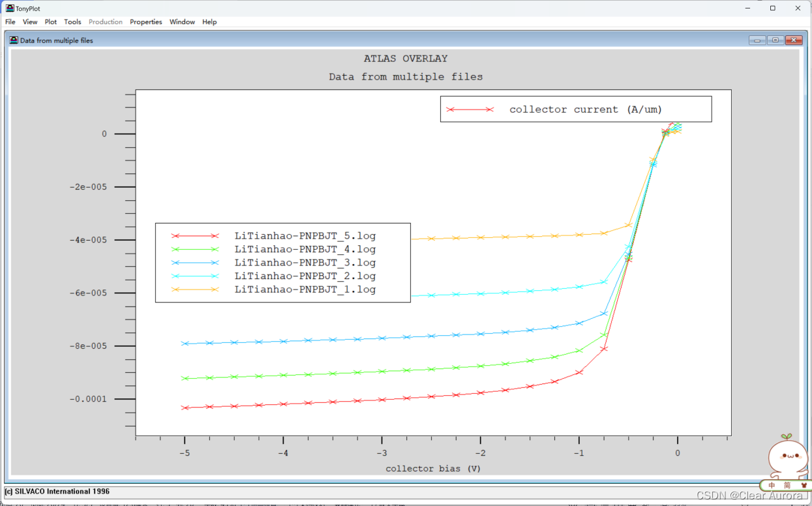Open the View menu
812x506 pixels.
30,22
